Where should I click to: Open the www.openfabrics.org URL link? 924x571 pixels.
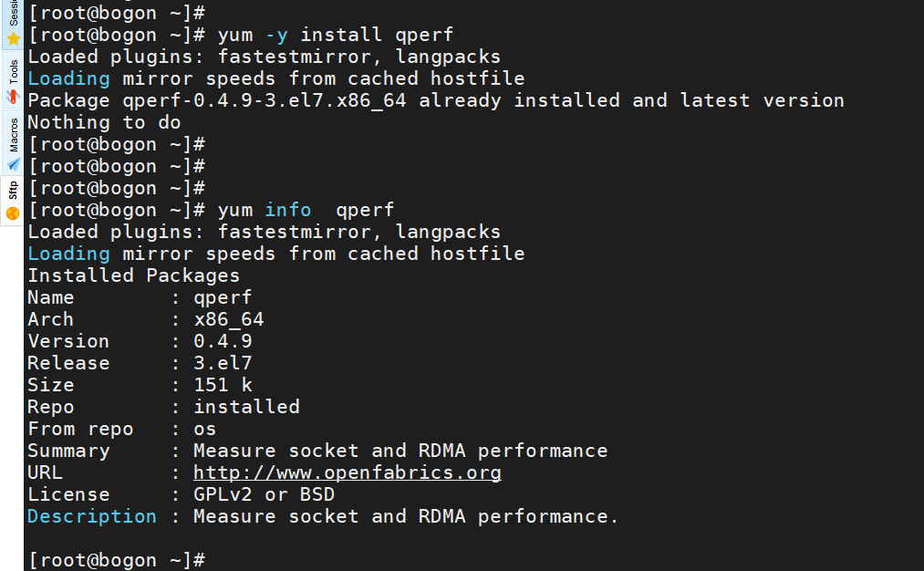click(x=347, y=472)
